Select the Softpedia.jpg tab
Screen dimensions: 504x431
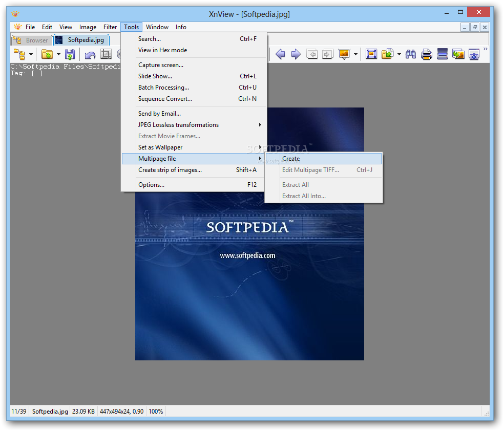[x=81, y=40]
